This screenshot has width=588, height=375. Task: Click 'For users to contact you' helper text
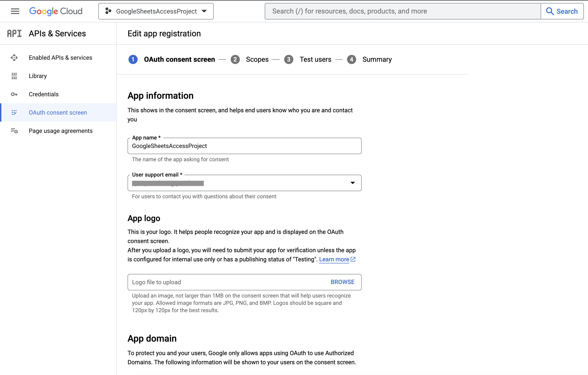pyautogui.click(x=204, y=197)
